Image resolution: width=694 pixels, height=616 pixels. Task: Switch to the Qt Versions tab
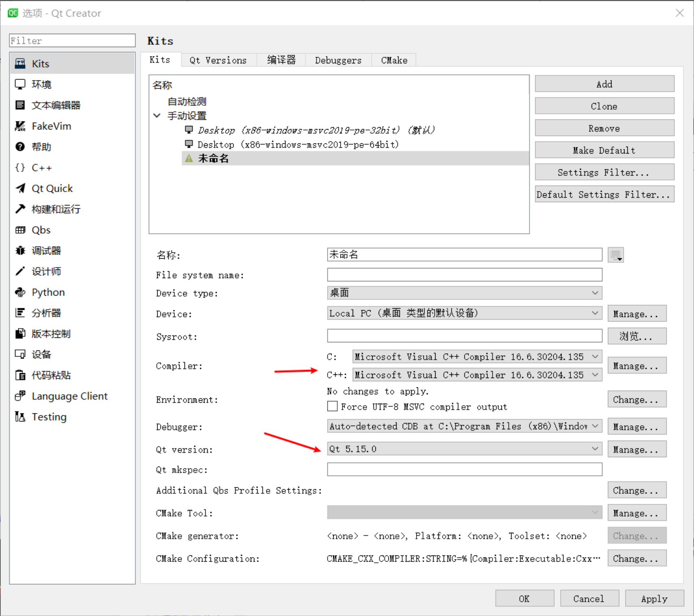218,60
